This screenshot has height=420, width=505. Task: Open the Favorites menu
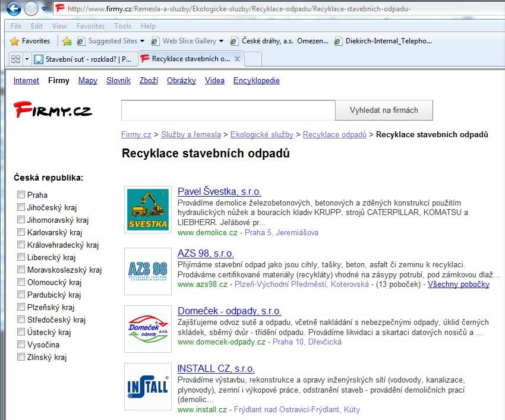[x=90, y=26]
